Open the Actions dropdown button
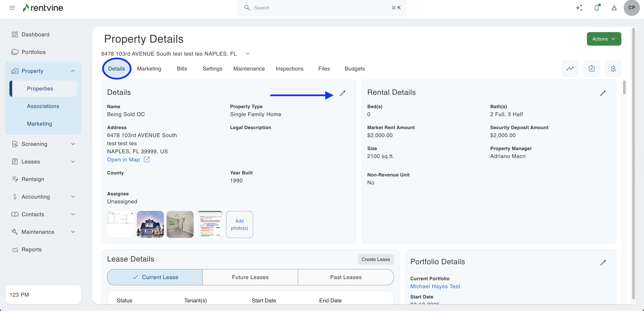Image resolution: width=644 pixels, height=311 pixels. point(604,39)
